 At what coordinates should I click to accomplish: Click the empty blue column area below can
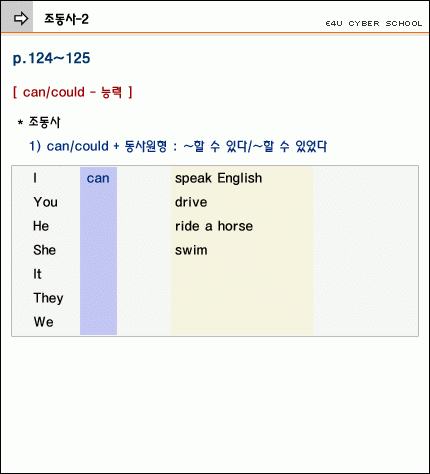(x=98, y=262)
